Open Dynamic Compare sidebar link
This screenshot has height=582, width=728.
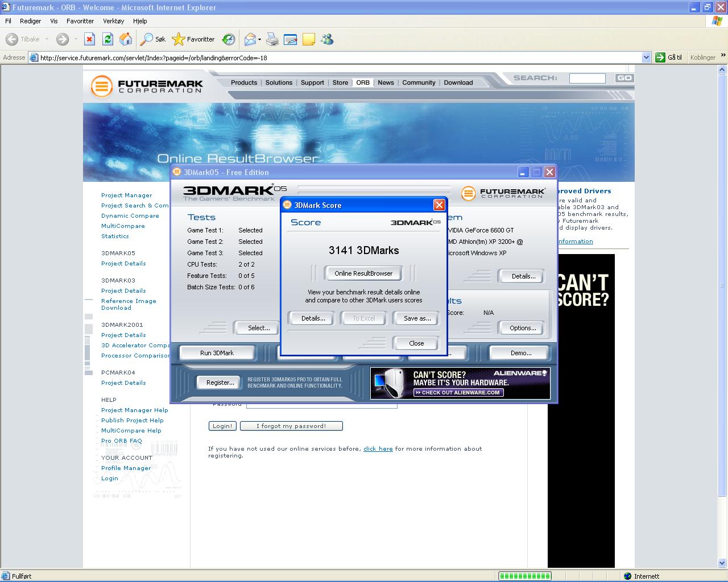(x=130, y=215)
